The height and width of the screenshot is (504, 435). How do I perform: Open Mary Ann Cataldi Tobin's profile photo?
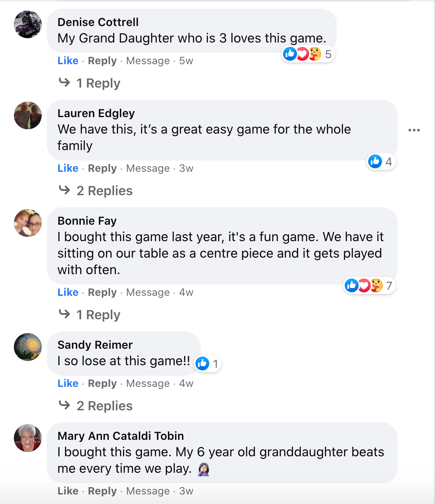(28, 438)
